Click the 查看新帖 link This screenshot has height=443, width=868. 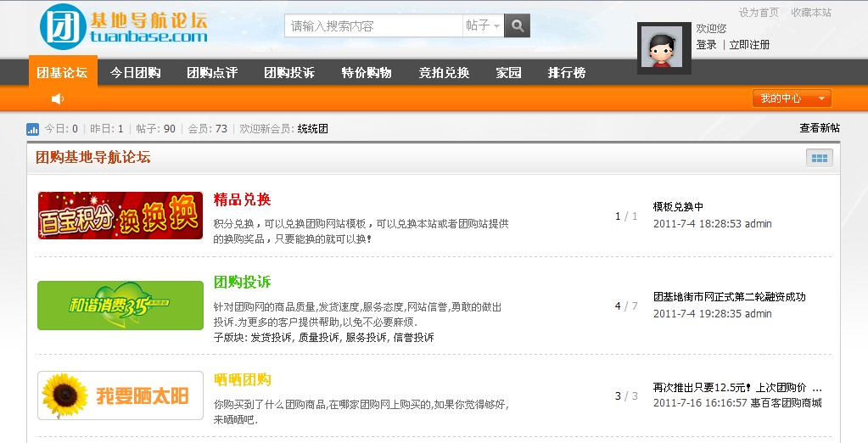[x=820, y=128]
